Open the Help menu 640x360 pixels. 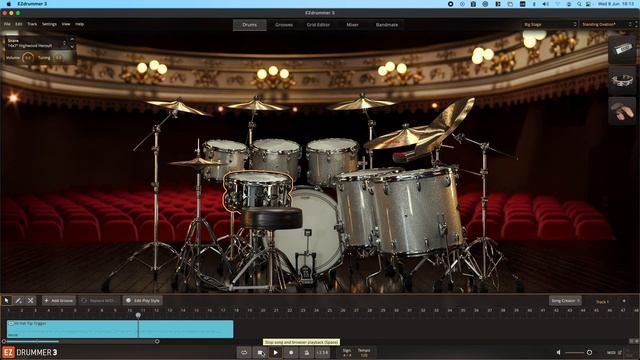pos(80,24)
